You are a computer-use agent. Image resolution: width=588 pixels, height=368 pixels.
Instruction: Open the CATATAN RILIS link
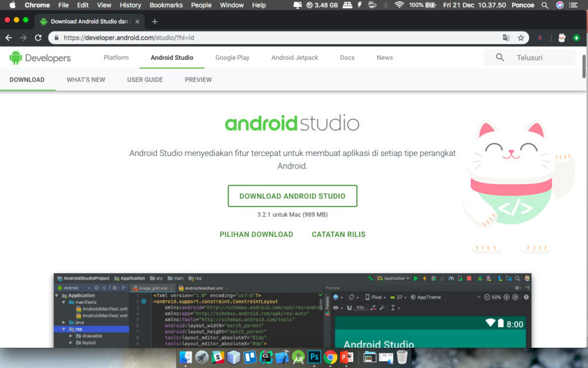tap(339, 235)
